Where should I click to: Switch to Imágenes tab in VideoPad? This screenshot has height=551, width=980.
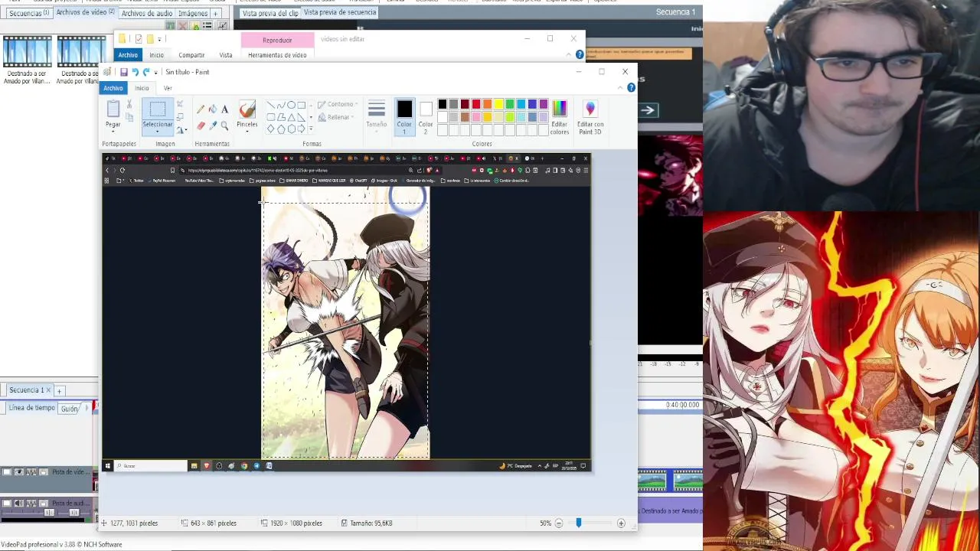193,13
